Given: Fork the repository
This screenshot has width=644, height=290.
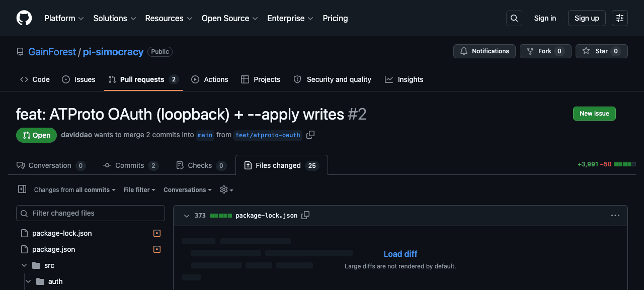Looking at the screenshot, I should coord(545,51).
